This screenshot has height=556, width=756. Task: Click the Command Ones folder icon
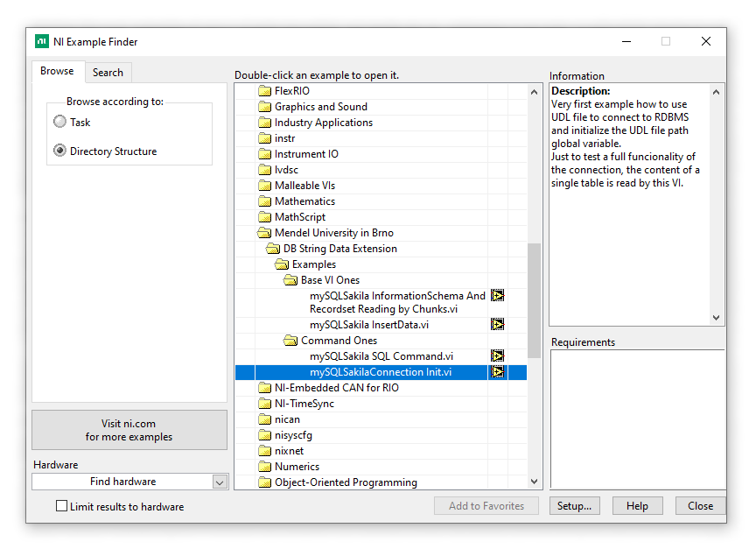click(x=290, y=341)
